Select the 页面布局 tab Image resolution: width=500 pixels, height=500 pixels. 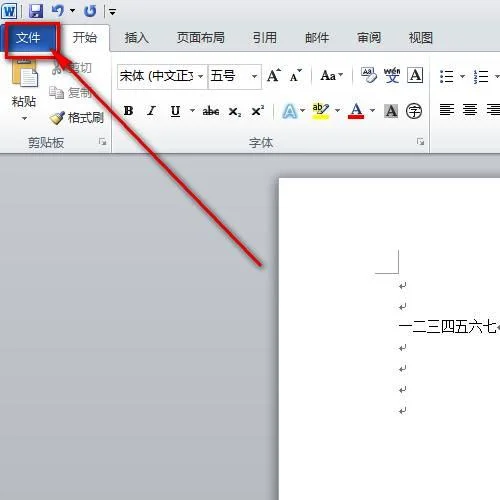pos(200,38)
